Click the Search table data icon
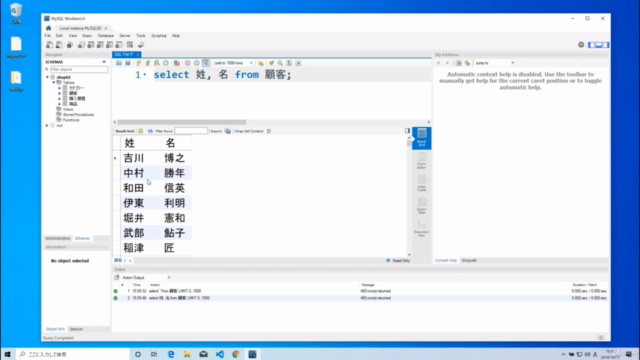640x360 pixels. (130, 45)
